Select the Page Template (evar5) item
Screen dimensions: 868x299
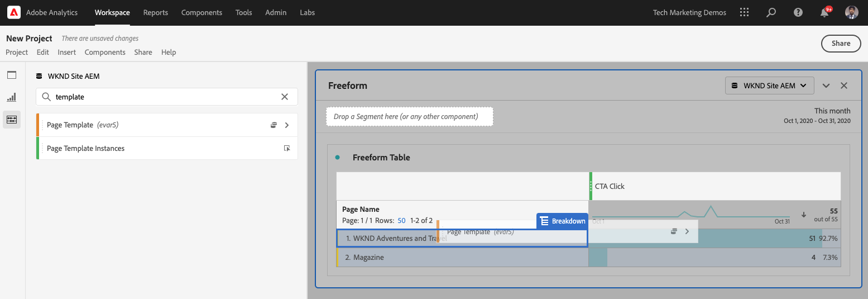[167, 125]
